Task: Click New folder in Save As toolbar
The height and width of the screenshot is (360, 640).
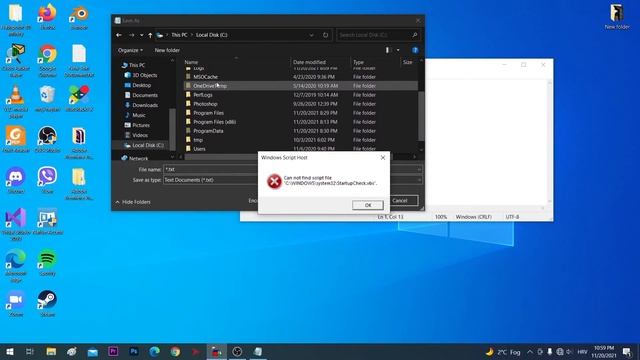Action: click(167, 50)
